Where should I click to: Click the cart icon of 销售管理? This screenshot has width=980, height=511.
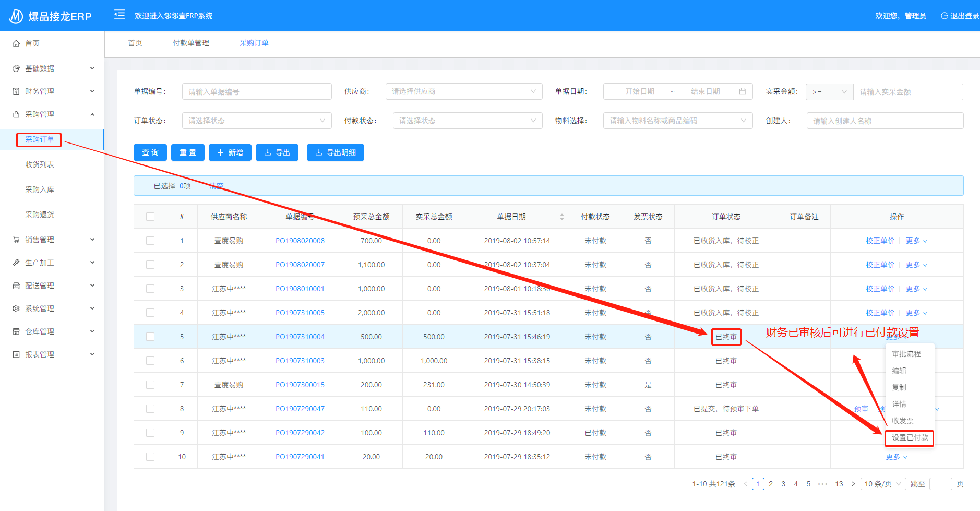[16, 240]
